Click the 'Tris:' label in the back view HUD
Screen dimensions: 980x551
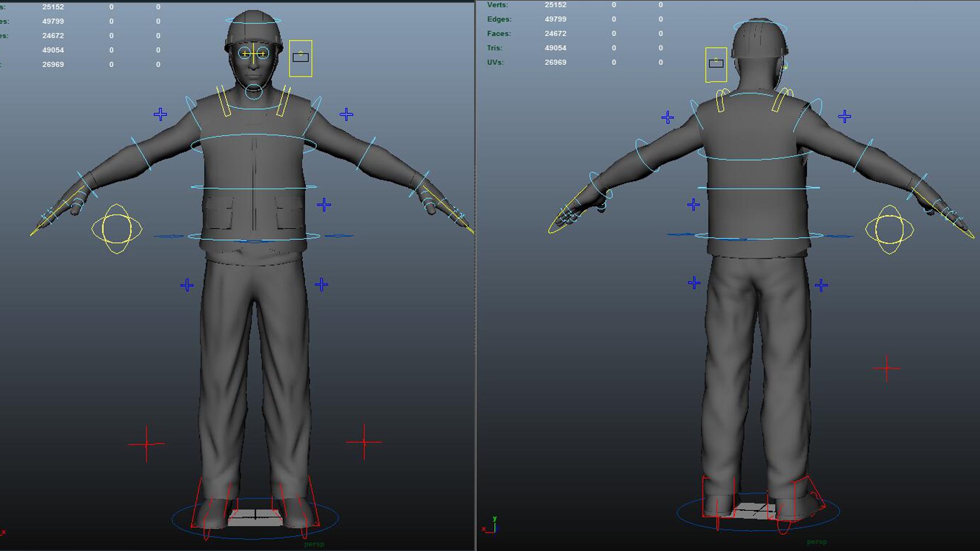click(495, 48)
